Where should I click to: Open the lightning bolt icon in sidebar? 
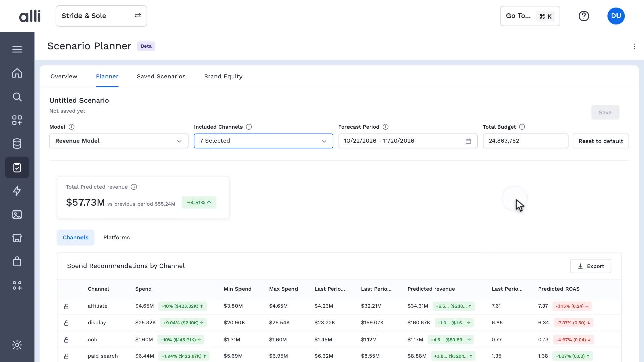(17, 191)
